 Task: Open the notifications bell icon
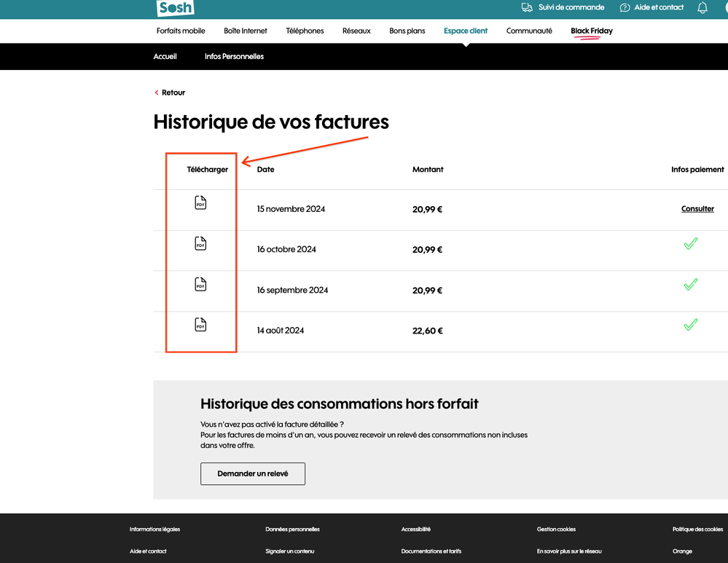click(x=702, y=8)
